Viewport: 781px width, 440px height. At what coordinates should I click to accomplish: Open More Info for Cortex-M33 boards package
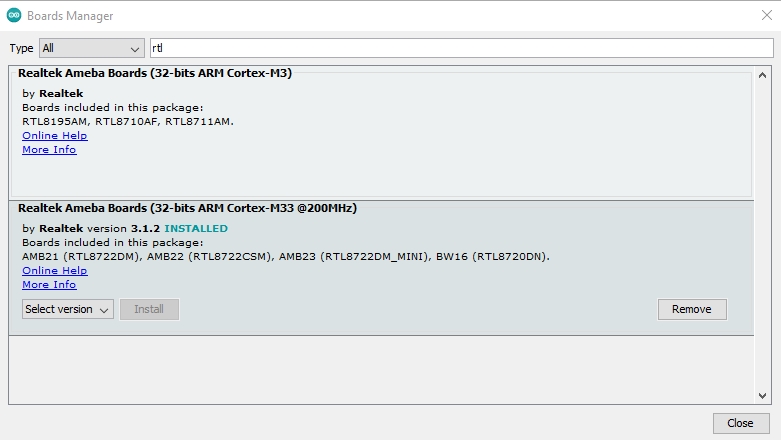49,285
